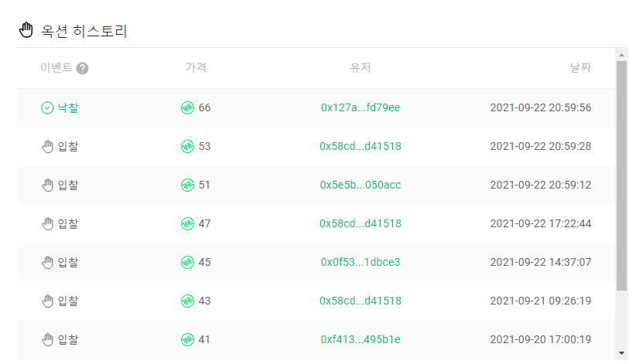Click the hand bid icon in the 53 price row

pyautogui.click(x=47, y=146)
